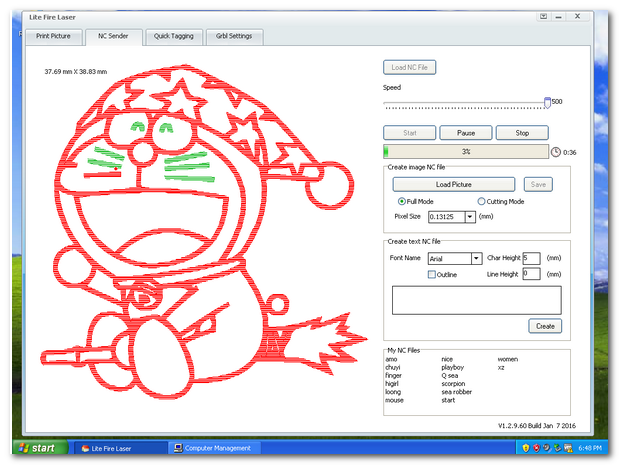Open the Quick Tagging tab

(174, 36)
